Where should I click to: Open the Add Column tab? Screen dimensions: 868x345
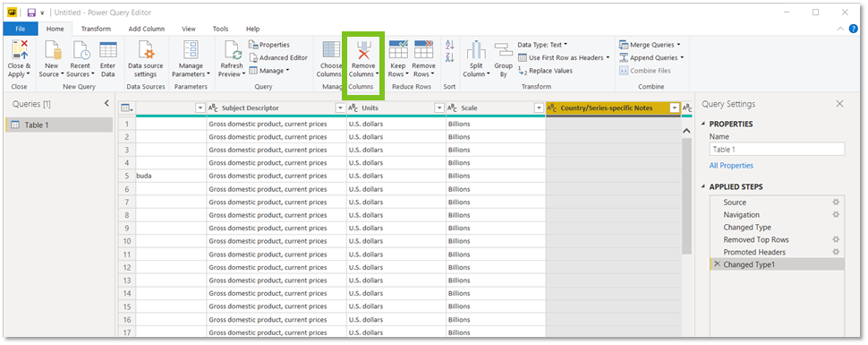[147, 29]
